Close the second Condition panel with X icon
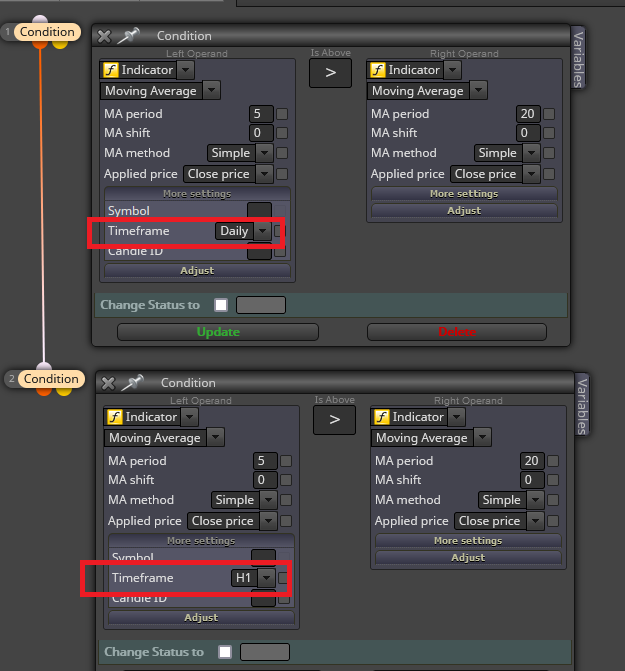Viewport: 625px width, 671px height. click(x=108, y=383)
